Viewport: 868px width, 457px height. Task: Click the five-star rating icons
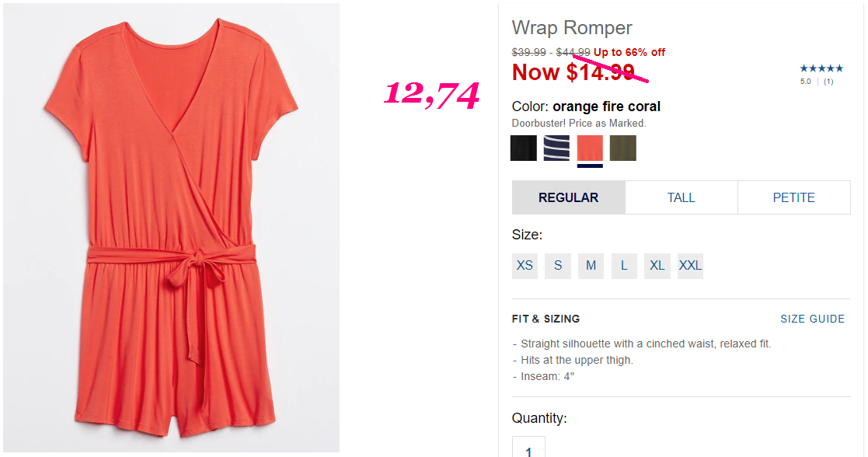pyautogui.click(x=821, y=68)
